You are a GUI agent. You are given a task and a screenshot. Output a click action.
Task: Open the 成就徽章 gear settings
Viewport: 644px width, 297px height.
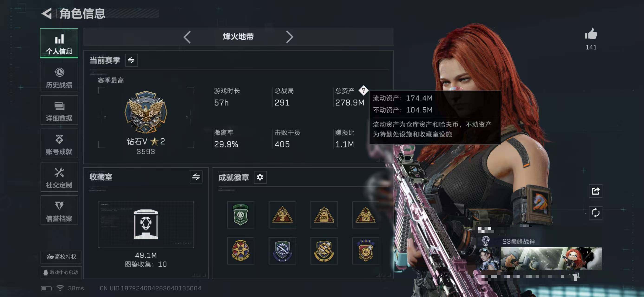[x=260, y=177]
